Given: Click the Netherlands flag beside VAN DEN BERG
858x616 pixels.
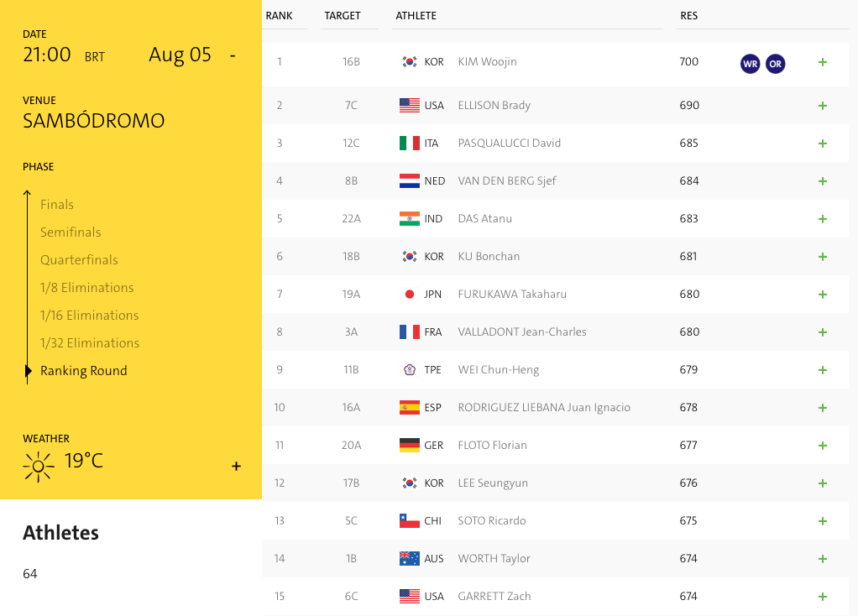Looking at the screenshot, I should click(x=410, y=181).
